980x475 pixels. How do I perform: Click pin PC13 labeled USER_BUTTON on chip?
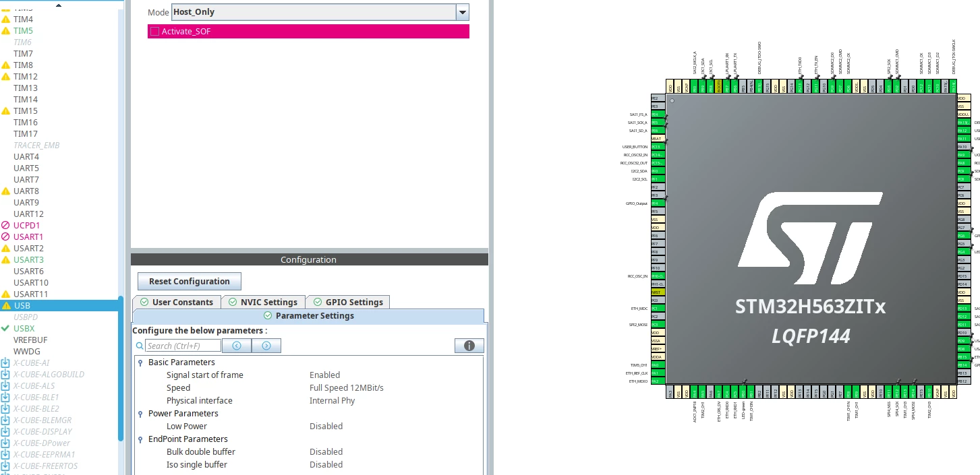(658, 147)
